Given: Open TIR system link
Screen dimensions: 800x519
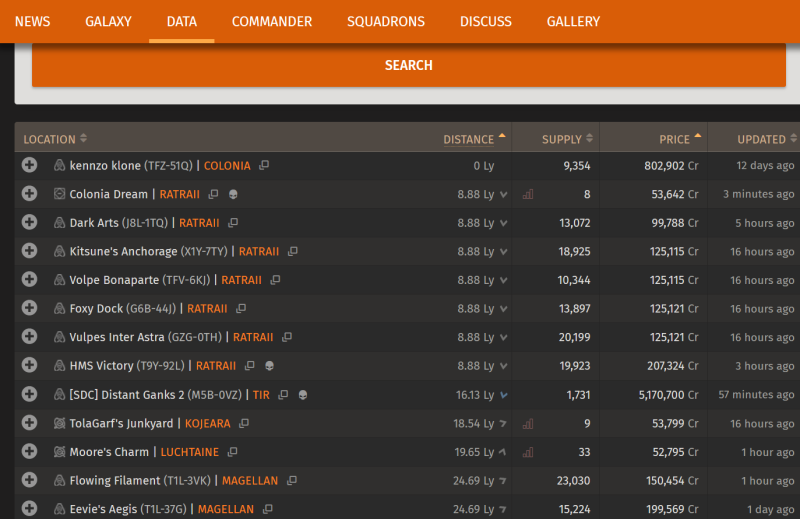Looking at the screenshot, I should [x=261, y=395].
